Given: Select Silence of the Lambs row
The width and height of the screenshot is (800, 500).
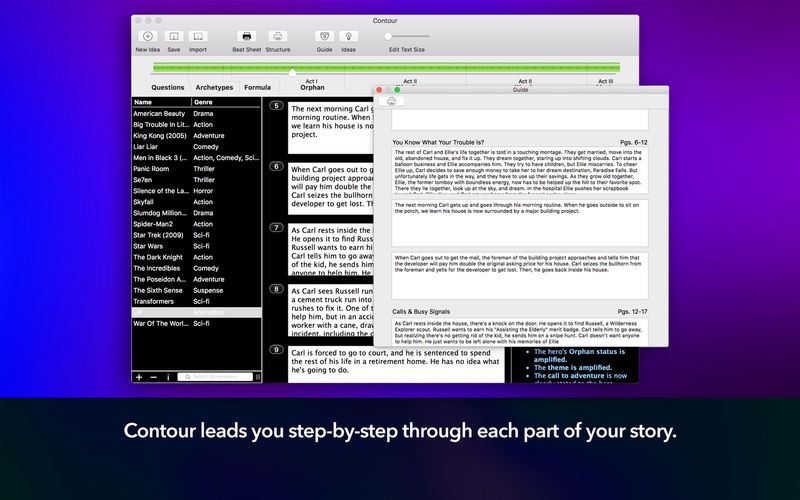Looking at the screenshot, I should tap(196, 191).
